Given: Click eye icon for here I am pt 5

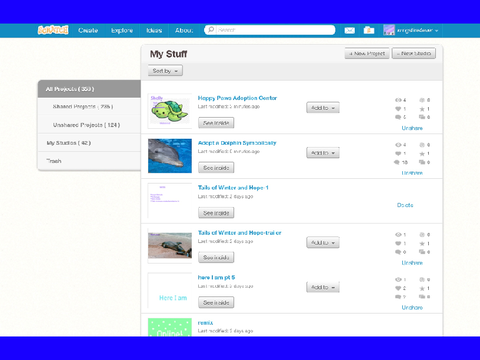Looking at the screenshot, I should coord(398,279).
